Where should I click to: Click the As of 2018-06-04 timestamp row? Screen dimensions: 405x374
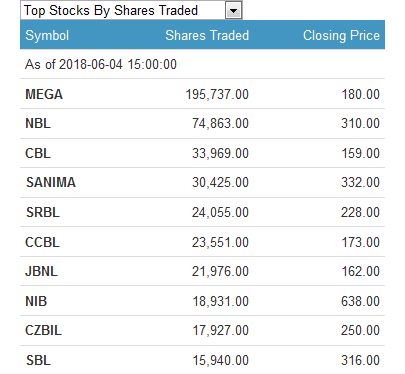[202, 64]
